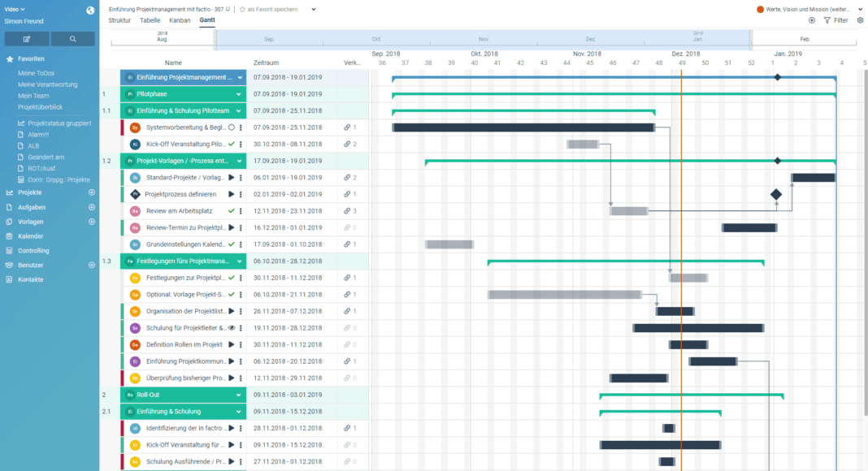The height and width of the screenshot is (471, 868).
Task: Add new task with plus next to Aufgaben
Action: (92, 207)
